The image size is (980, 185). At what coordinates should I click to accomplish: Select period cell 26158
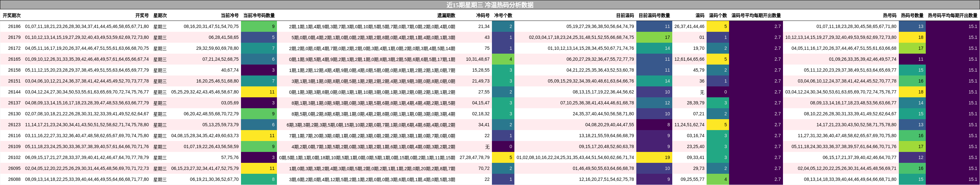coord(14,70)
